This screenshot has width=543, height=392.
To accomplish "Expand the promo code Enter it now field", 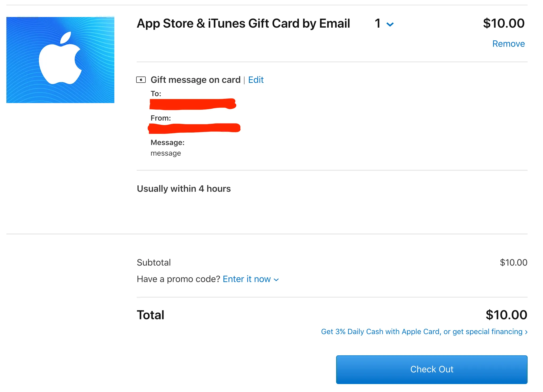I will [247, 279].
